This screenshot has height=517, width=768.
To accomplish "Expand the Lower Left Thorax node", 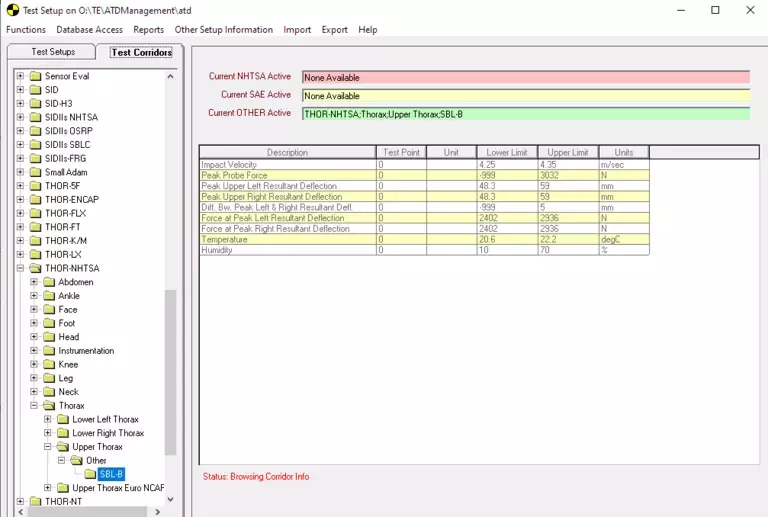I will coord(48,419).
